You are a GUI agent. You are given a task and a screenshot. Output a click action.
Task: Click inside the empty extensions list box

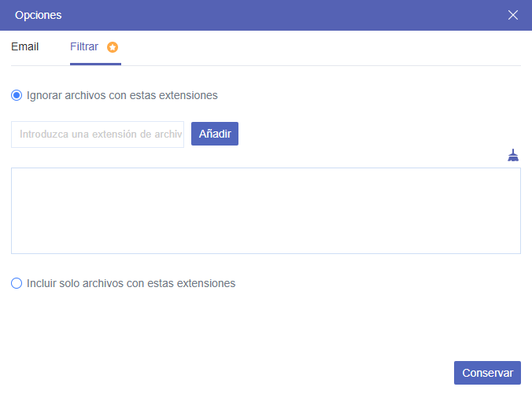point(265,210)
